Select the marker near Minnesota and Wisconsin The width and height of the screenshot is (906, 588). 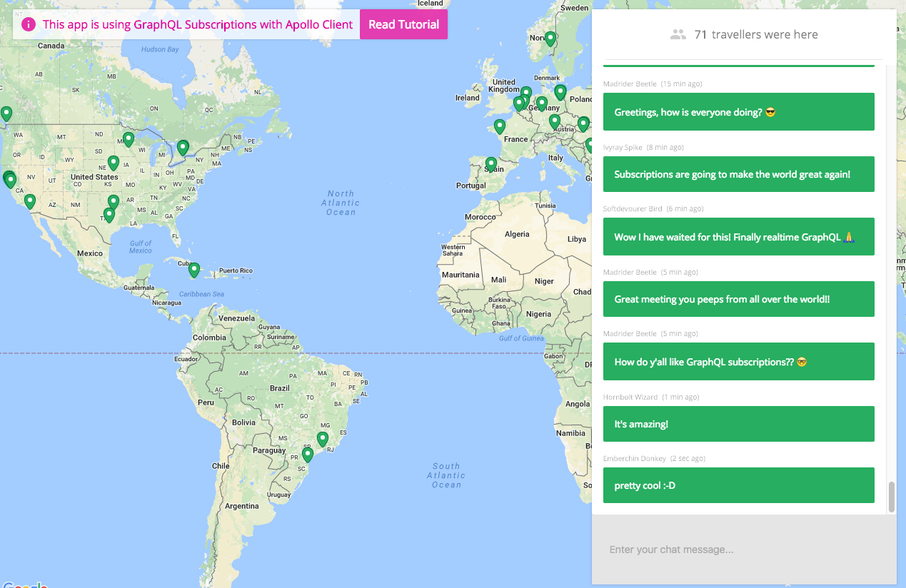129,139
